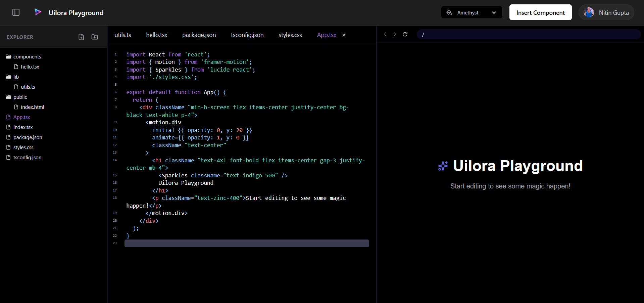Viewport: 644px width, 303px height.
Task: Close the App.tsx tab
Action: tap(344, 35)
